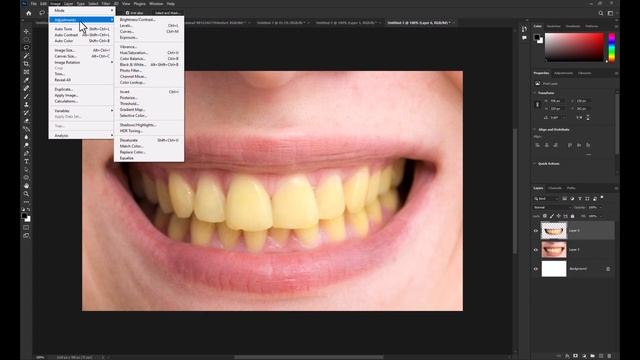Select the Brush tool
Viewport: 640px width, 360px height.
26,97
